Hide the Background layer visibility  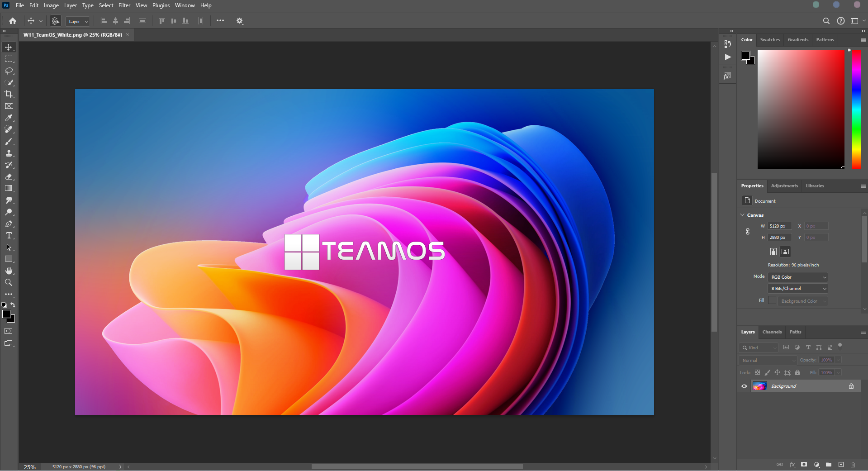744,386
